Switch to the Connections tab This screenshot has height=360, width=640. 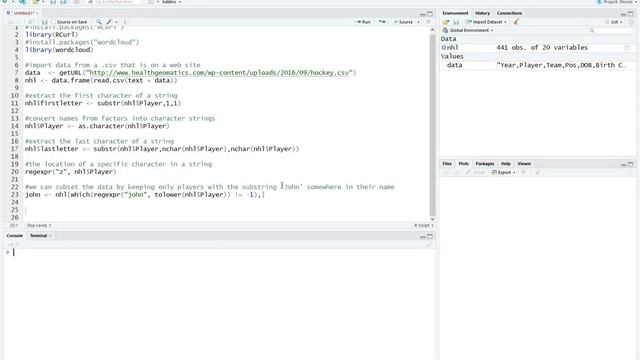pos(509,13)
